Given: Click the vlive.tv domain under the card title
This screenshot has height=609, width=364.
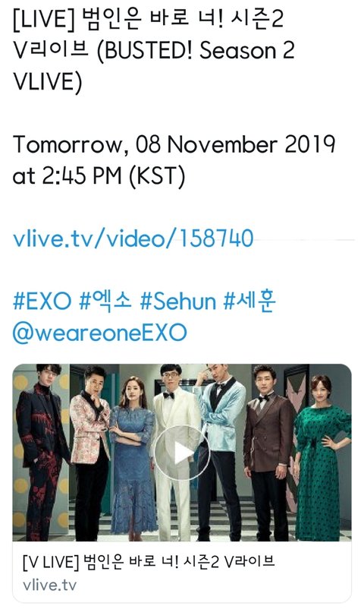Looking at the screenshot, I should [49, 585].
